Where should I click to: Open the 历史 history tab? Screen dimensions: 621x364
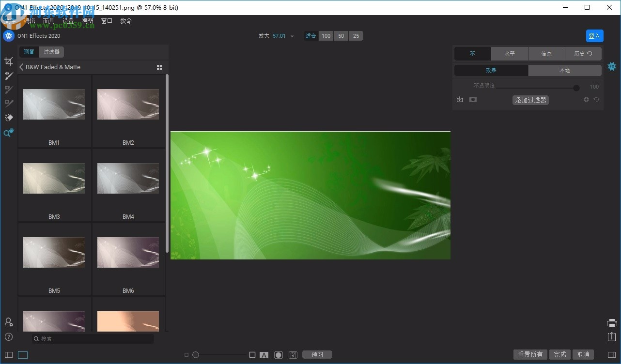click(x=583, y=54)
